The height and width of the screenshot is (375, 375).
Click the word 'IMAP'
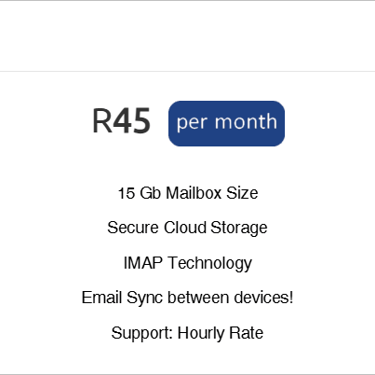click(143, 263)
